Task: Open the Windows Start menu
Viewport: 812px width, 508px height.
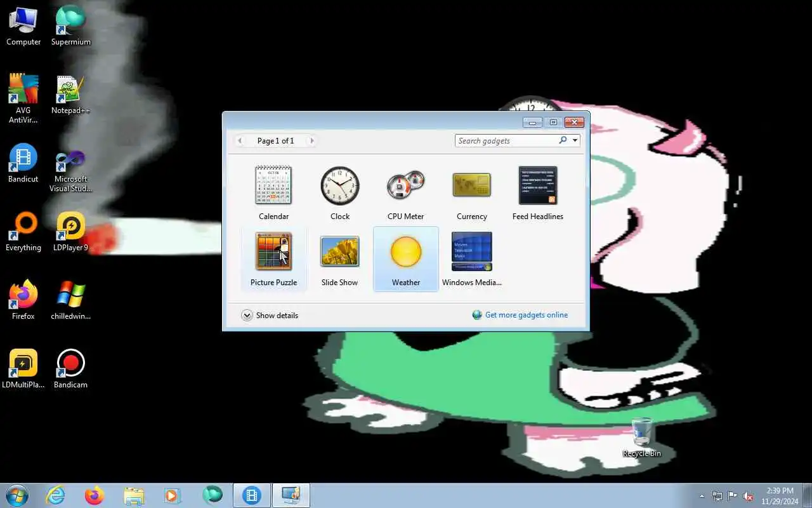Action: pos(16,495)
